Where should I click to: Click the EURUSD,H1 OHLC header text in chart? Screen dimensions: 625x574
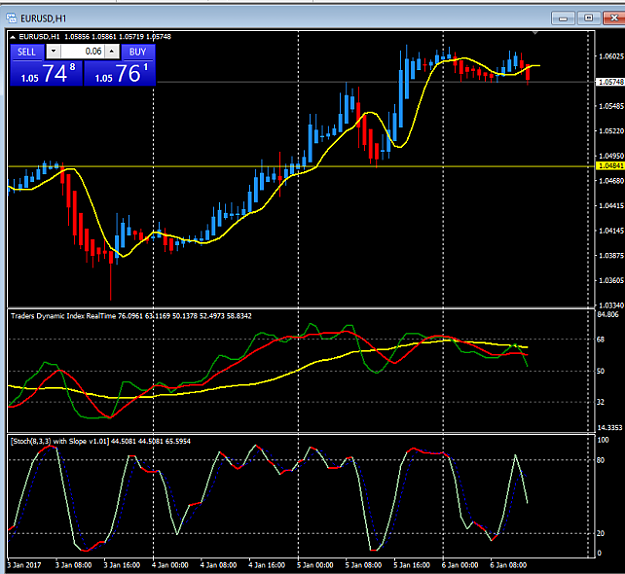95,37
